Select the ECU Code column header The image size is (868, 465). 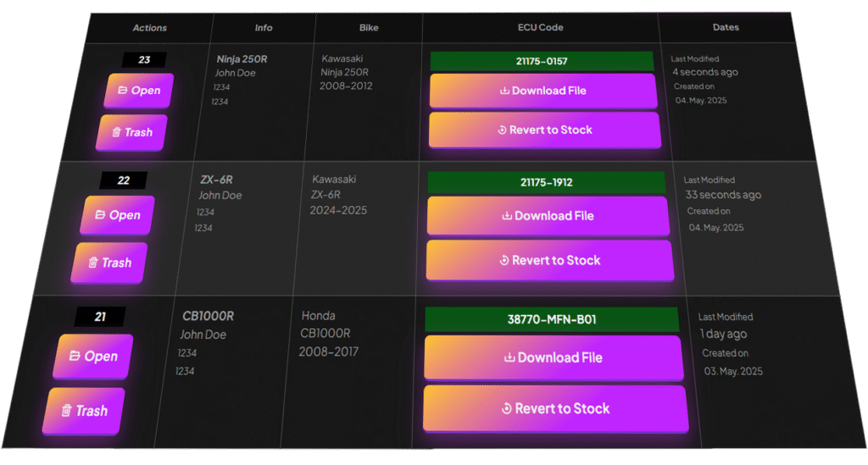(x=541, y=28)
